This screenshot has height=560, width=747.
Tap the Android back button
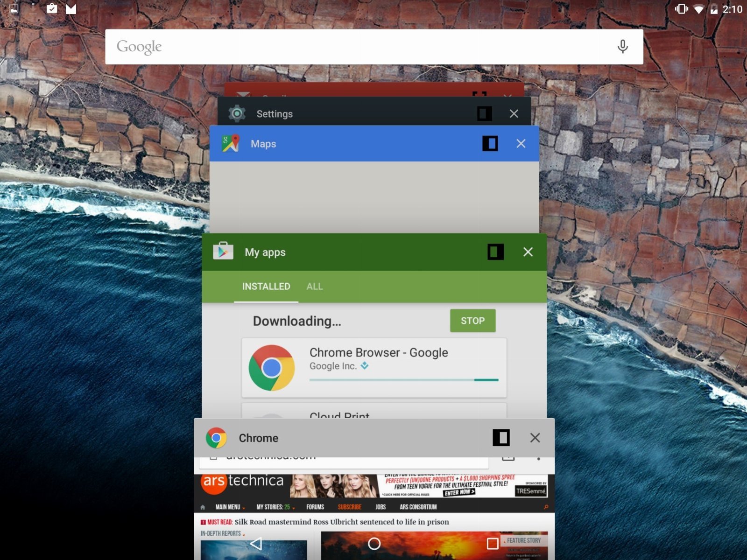(x=256, y=543)
